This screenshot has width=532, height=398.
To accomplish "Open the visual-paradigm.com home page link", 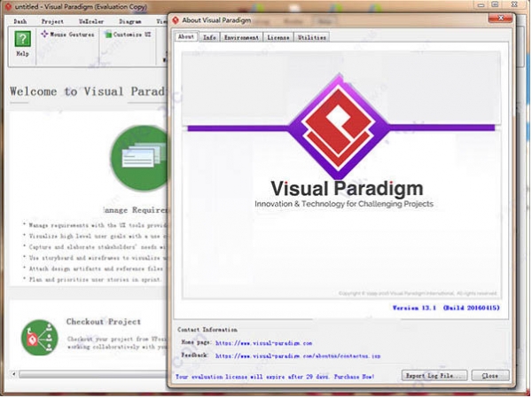I will click(263, 343).
